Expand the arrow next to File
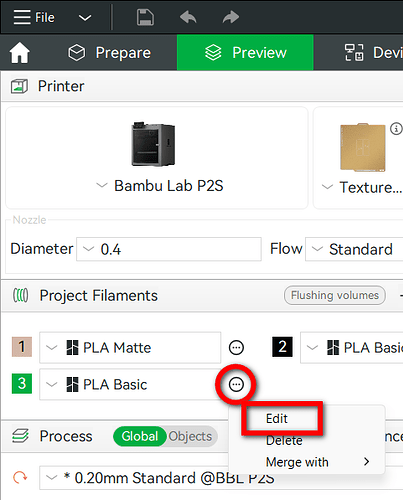This screenshot has width=403, height=500. (x=85, y=18)
